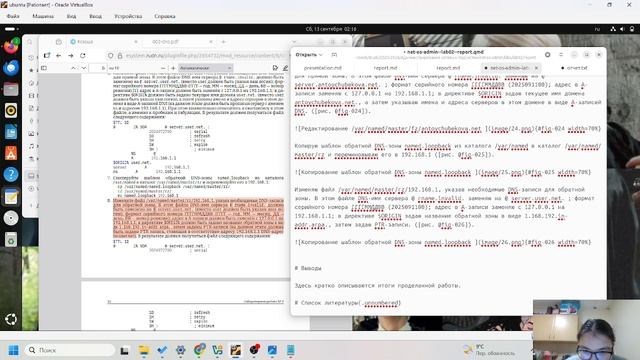The width and height of the screenshot is (640, 360).
Task: Switch to Text Editor in the dock
Action: (11, 197)
